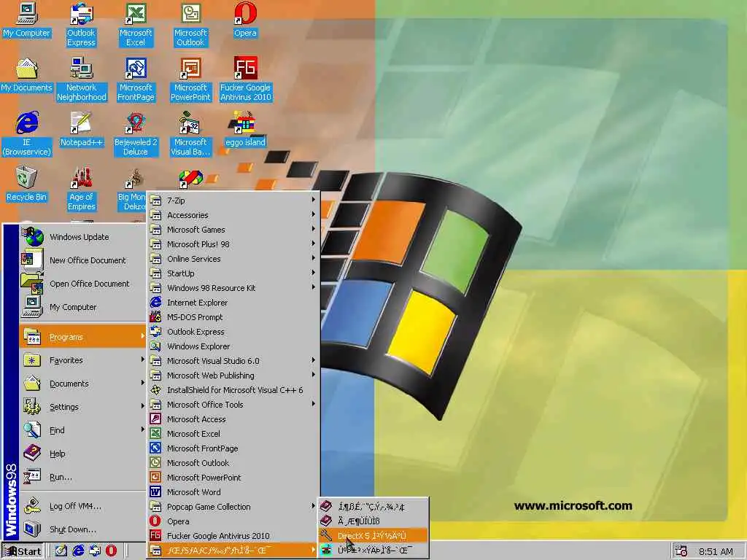This screenshot has width=747, height=560.
Task: Launch Opera from Programs menu
Action: (x=233, y=521)
